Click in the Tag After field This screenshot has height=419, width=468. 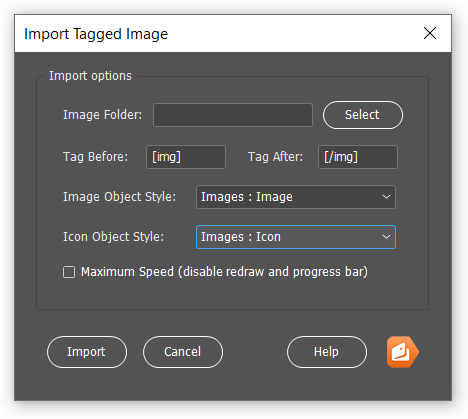click(358, 157)
